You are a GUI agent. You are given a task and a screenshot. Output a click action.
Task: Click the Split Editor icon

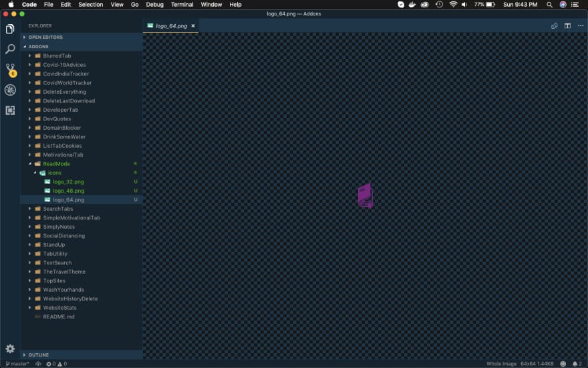567,26
